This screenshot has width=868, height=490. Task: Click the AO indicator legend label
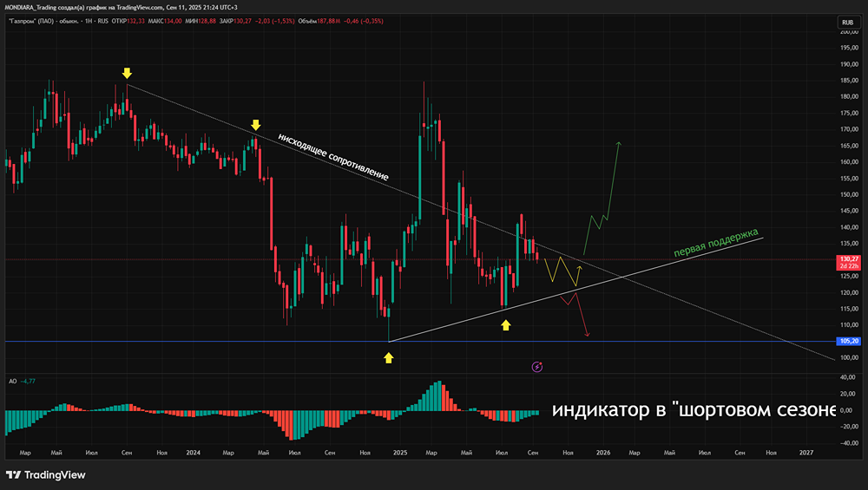pos(13,381)
